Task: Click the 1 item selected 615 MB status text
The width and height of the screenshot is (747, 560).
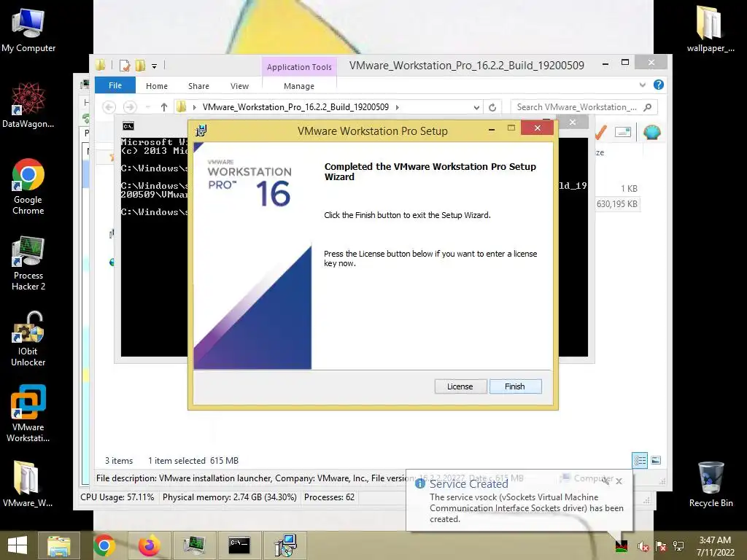Action: tap(193, 461)
